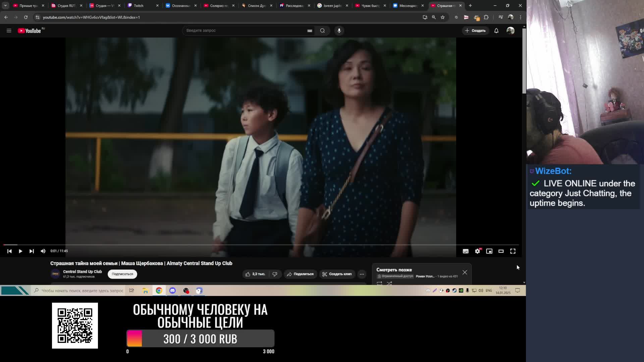Skip to the next video
The image size is (644, 362).
point(32,251)
